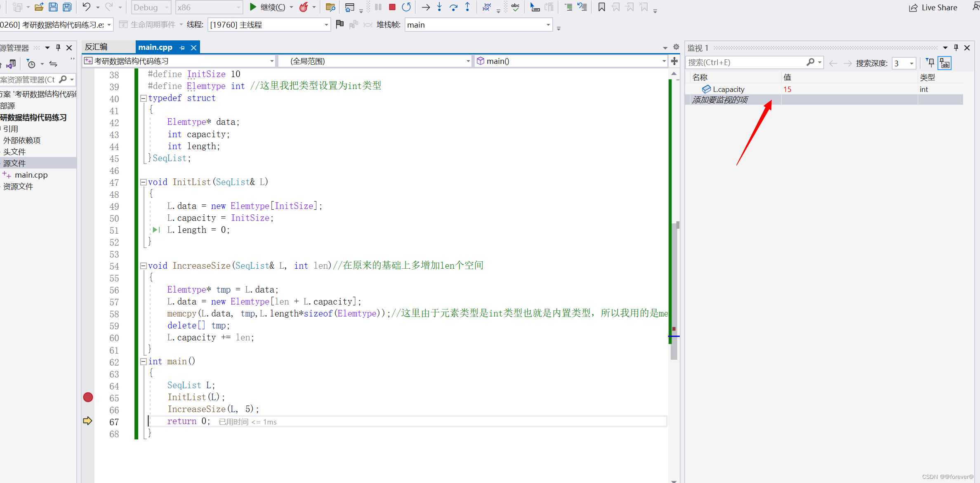Click the Restart debugging icon
Viewport: 980px width, 483px height.
point(406,7)
